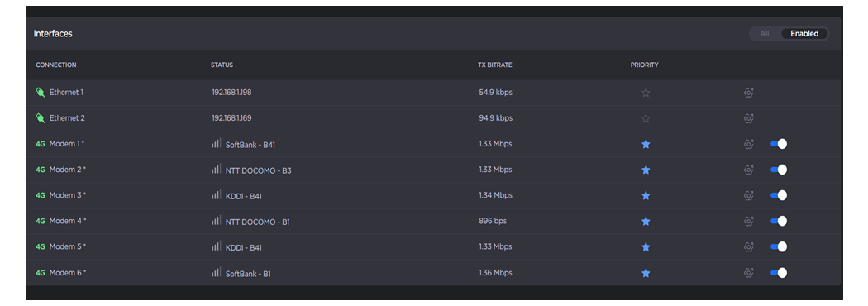Select the Ethernet 1 connection name
This screenshot has width=868, height=306.
point(66,93)
